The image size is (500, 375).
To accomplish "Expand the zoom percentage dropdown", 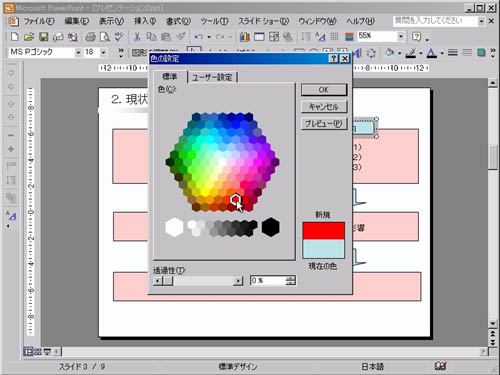I will point(401,36).
